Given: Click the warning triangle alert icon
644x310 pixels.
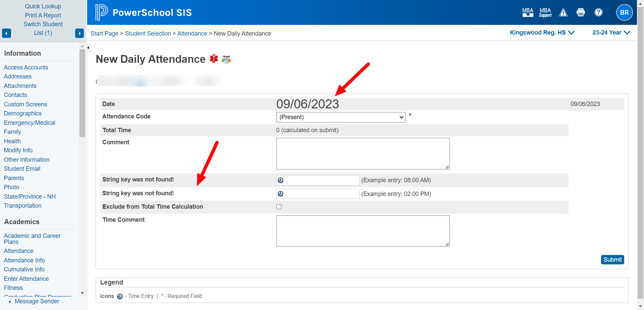Looking at the screenshot, I should [x=563, y=12].
